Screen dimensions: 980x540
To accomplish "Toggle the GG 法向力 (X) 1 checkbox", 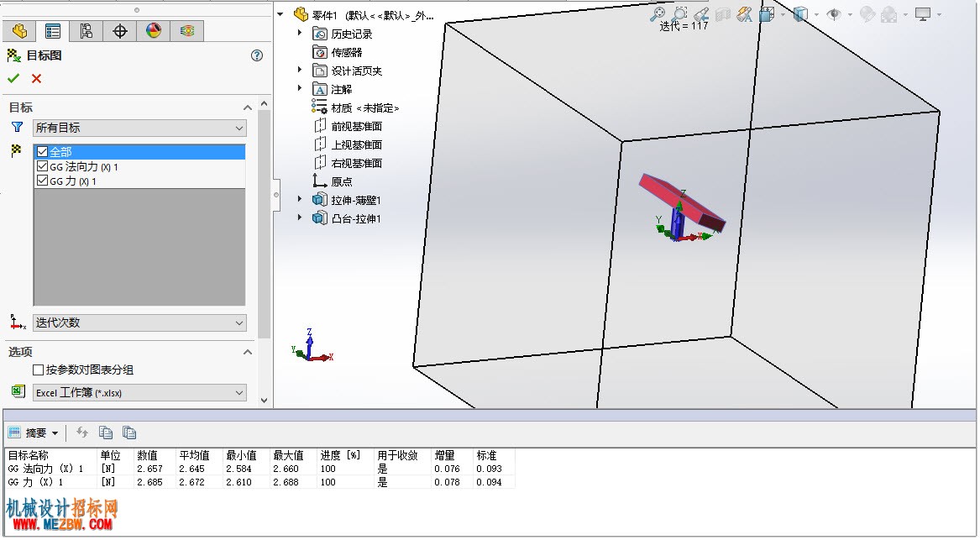I will tap(43, 166).
